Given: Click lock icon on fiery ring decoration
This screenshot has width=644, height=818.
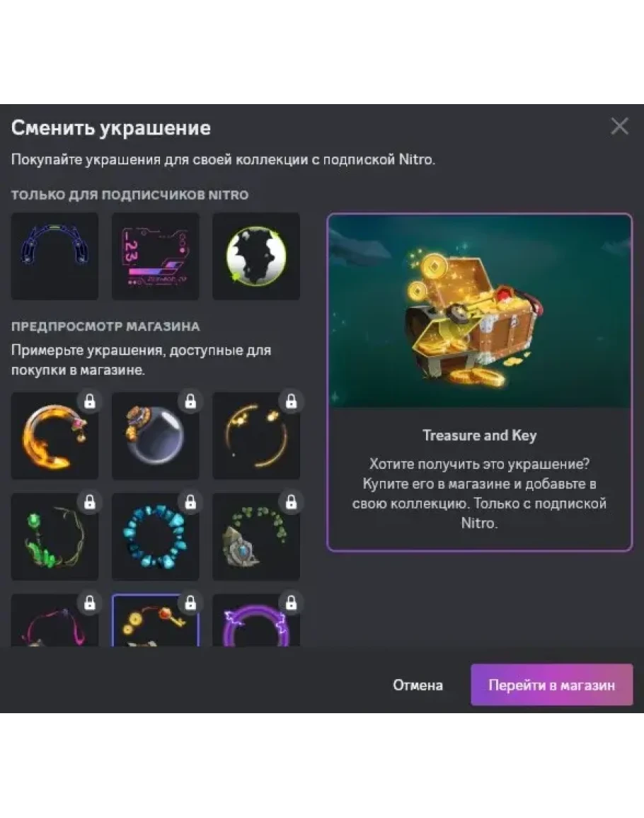Looking at the screenshot, I should coord(90,401).
